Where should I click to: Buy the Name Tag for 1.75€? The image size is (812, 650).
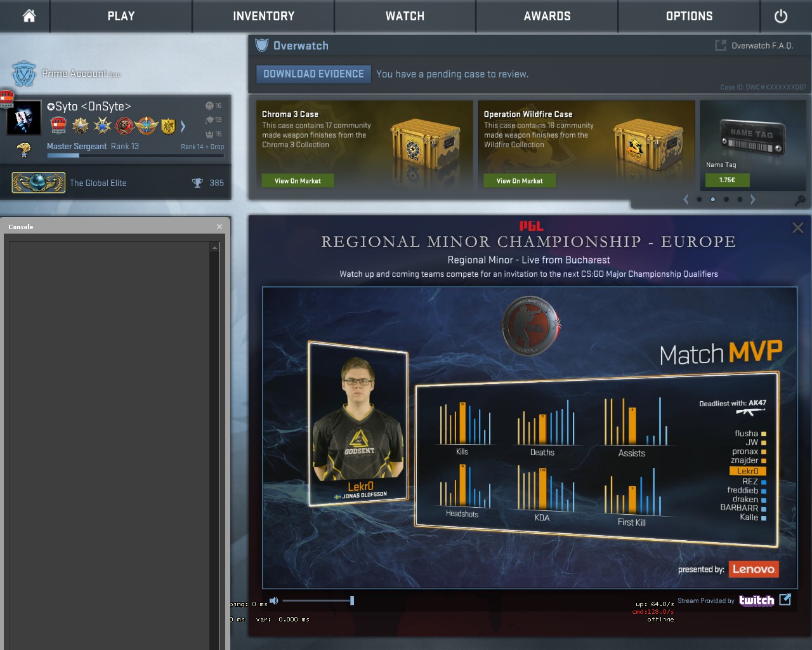(727, 180)
